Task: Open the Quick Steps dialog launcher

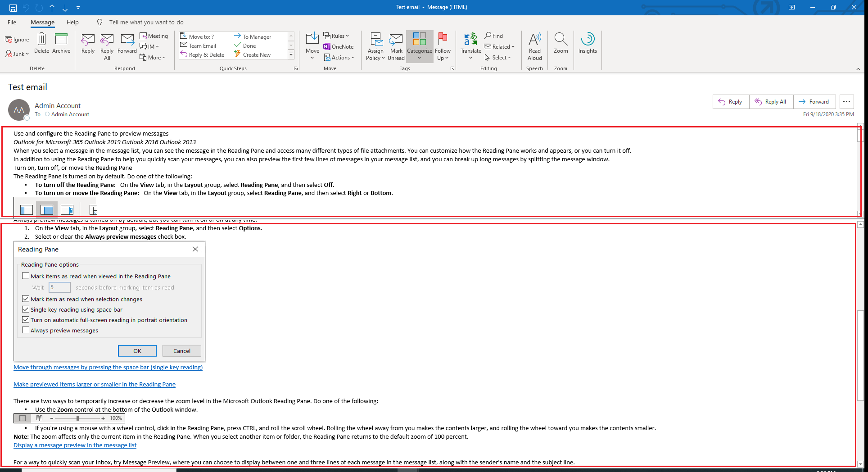Action: coord(296,68)
